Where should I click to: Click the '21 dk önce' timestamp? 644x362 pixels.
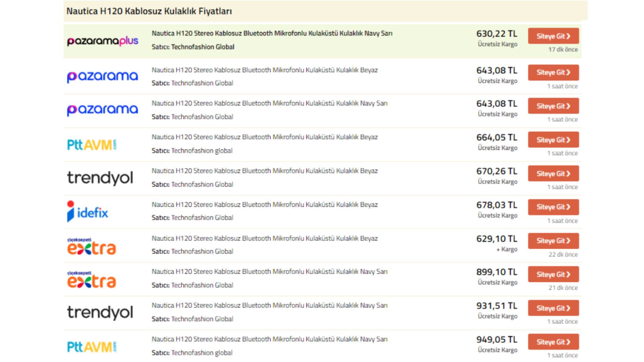click(x=563, y=288)
